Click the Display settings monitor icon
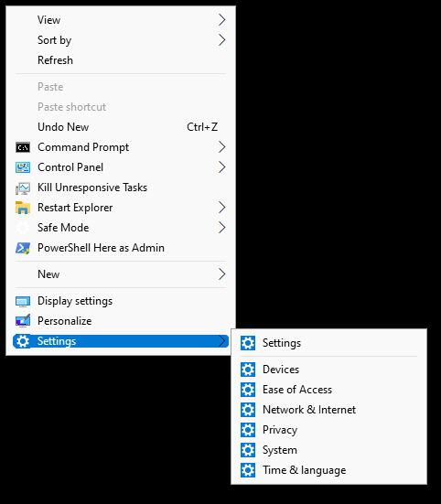This screenshot has height=504, width=441. [23, 301]
